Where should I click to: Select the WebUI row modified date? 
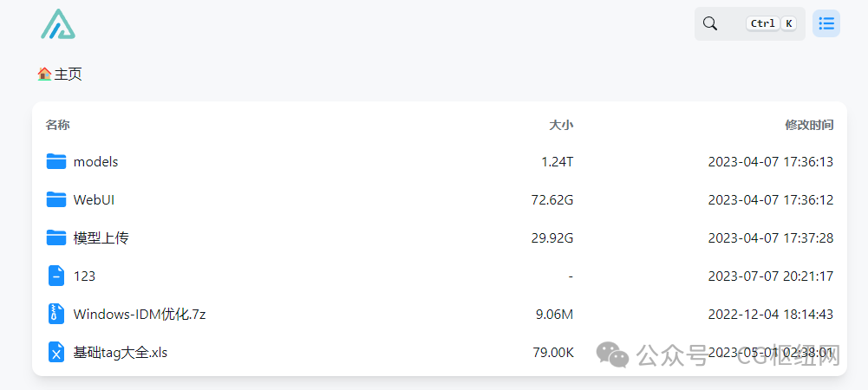pos(771,199)
